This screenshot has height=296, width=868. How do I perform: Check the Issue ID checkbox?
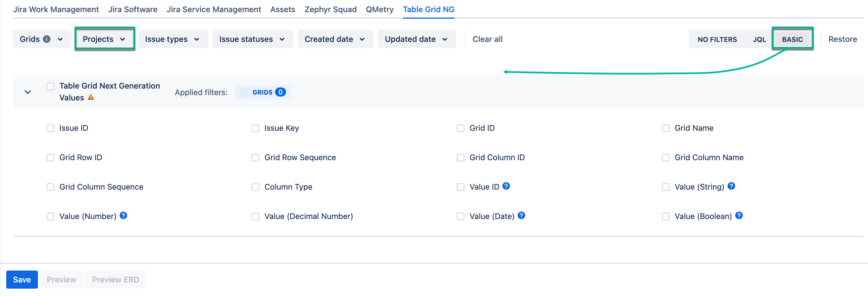pyautogui.click(x=50, y=128)
